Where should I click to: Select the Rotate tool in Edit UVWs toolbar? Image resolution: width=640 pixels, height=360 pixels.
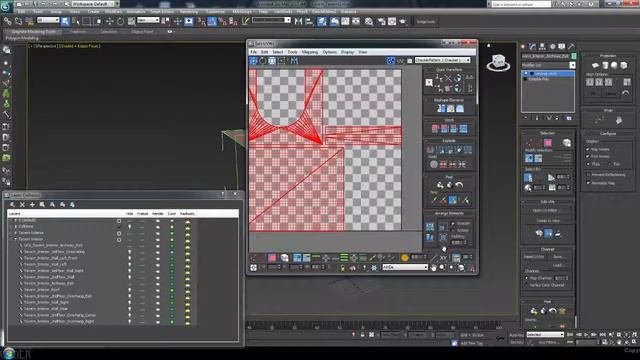263,61
